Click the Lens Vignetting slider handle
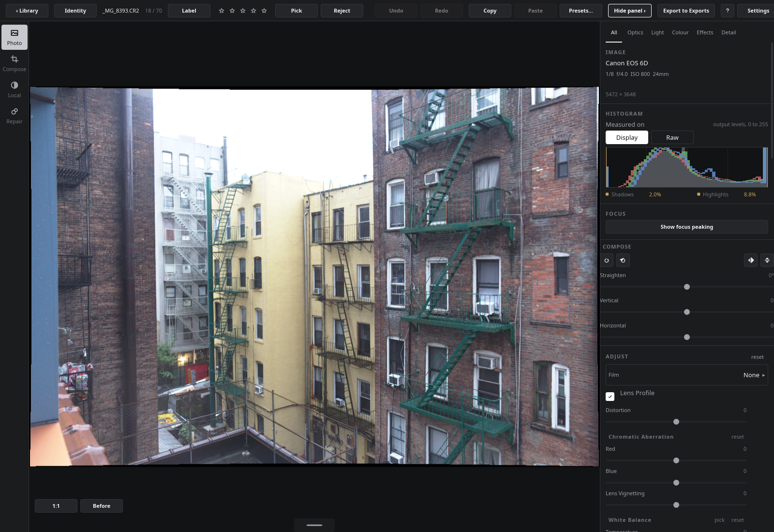Viewport: 774px width, 532px height. (676, 505)
